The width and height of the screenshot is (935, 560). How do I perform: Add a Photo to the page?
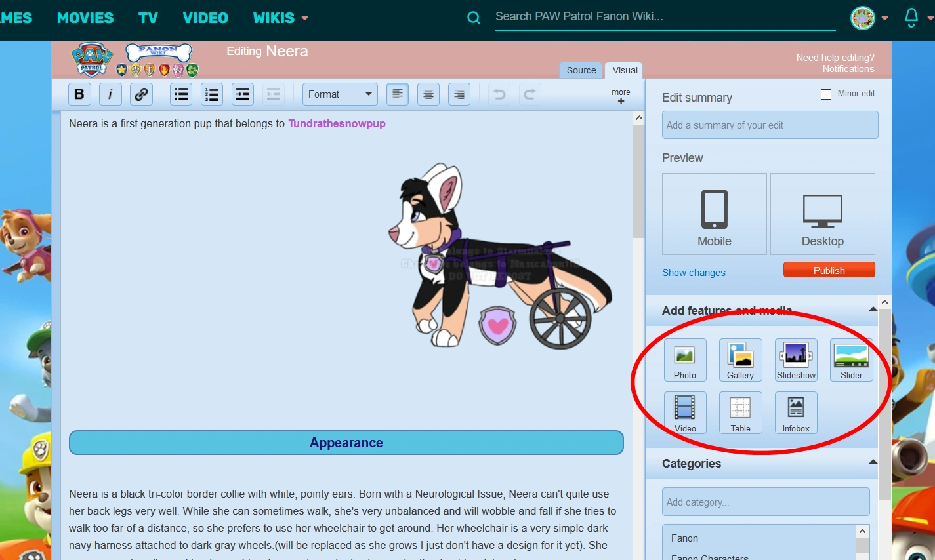[685, 360]
